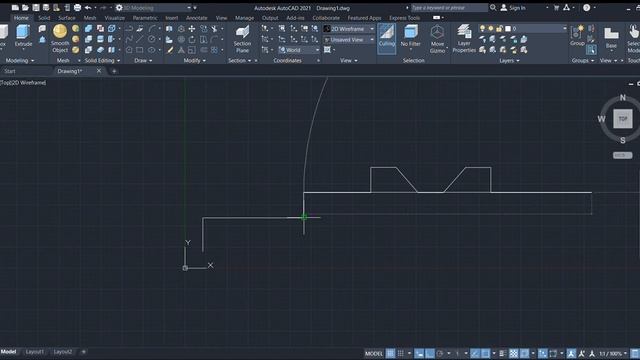
Task: Click the TOP face of the ViewCube
Action: (623, 119)
